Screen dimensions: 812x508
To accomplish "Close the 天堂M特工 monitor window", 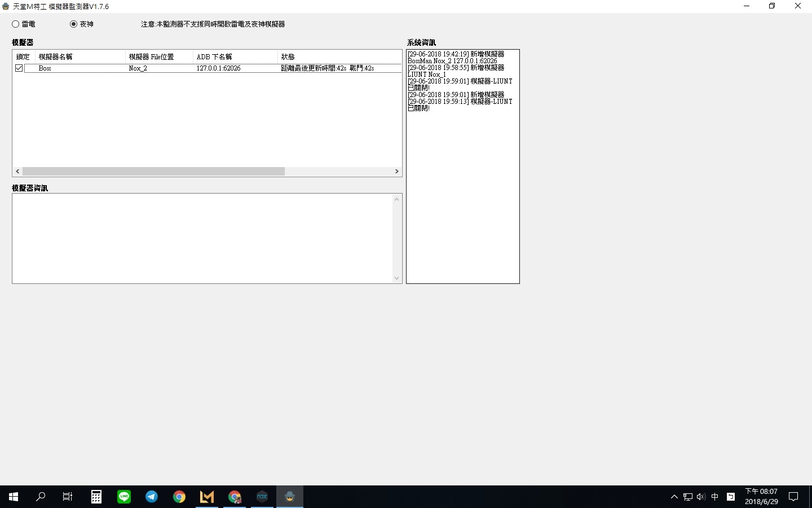I will (798, 6).
